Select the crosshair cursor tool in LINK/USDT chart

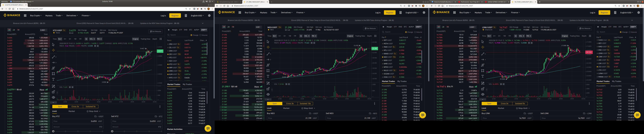click(x=483, y=47)
